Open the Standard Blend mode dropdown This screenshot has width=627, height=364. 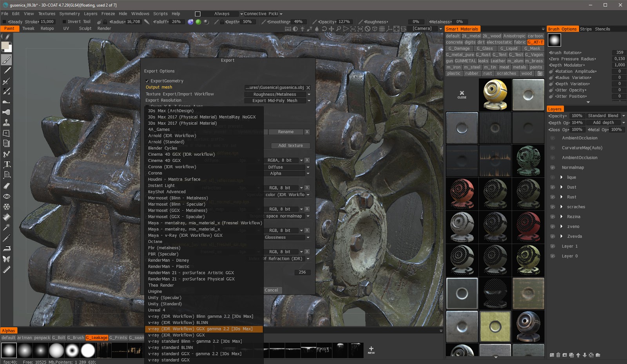(605, 116)
